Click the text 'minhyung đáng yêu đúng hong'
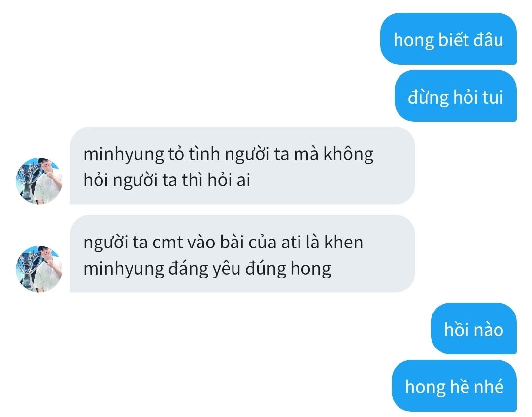 (x=207, y=269)
